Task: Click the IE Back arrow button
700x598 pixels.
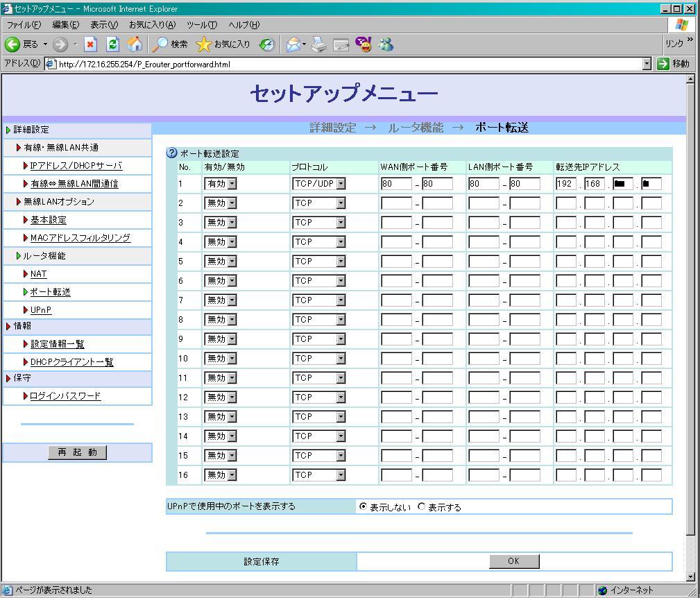Action: click(12, 44)
